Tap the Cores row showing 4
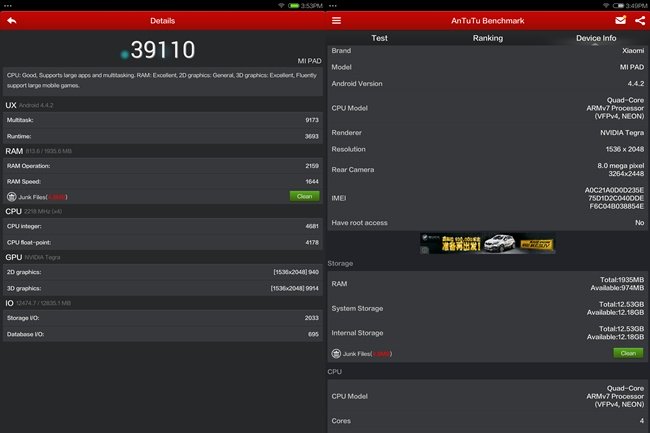650x433 pixels. tap(488, 421)
